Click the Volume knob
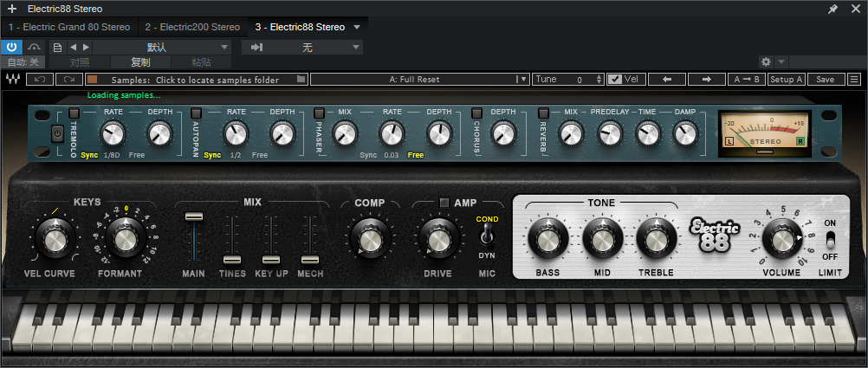Viewport: 868px width, 368px height. tap(781, 239)
